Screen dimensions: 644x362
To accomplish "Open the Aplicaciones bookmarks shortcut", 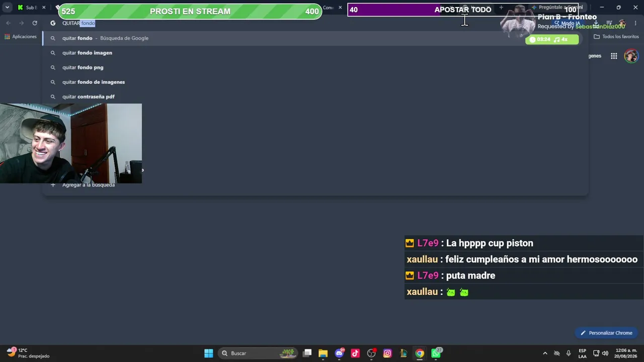I will point(21,37).
